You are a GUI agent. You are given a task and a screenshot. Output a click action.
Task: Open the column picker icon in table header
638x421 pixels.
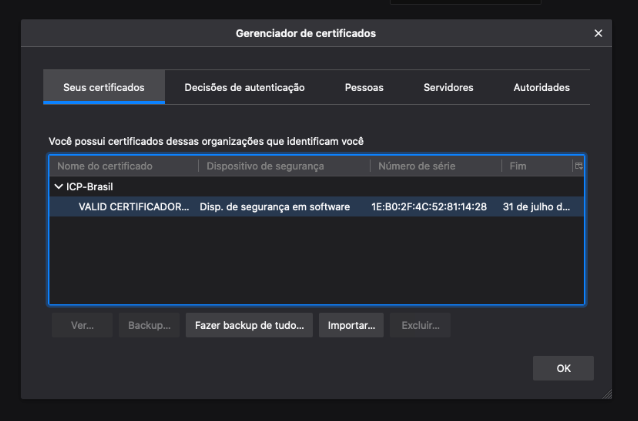pos(578,166)
